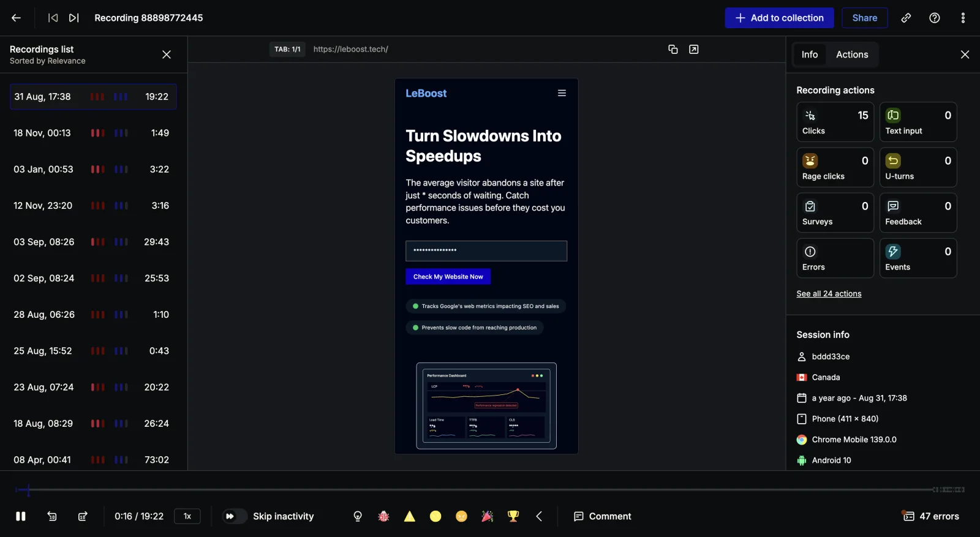Open the 31 Aug, 17:38 recording
This screenshot has width=980, height=537.
[93, 97]
